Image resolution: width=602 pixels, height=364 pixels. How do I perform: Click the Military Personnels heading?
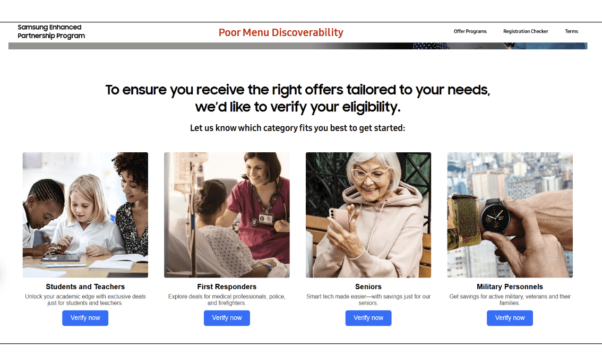pos(510,287)
